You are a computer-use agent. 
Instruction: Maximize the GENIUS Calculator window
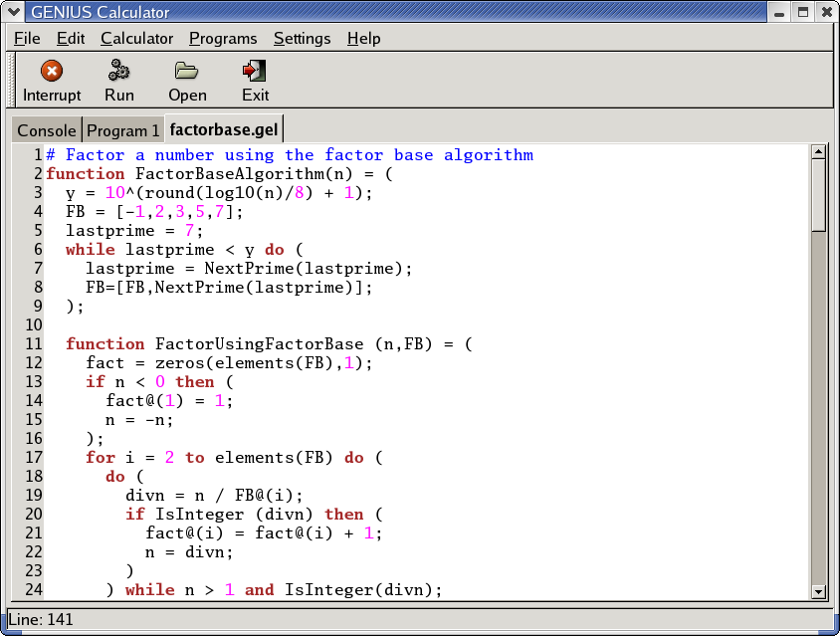802,12
